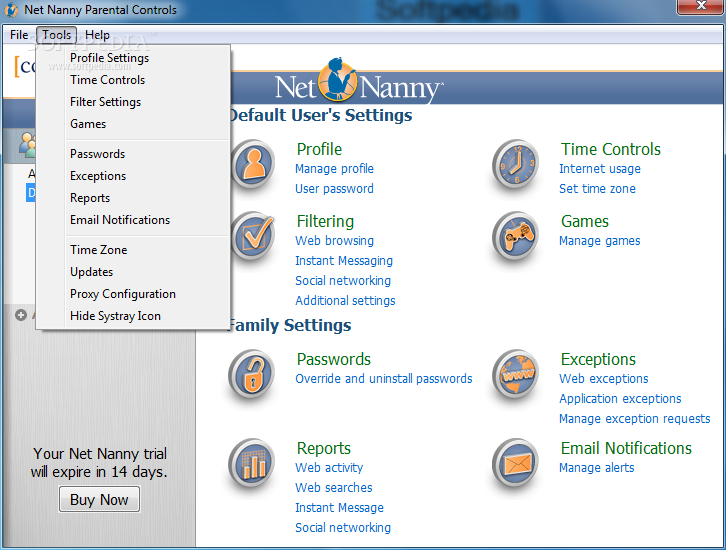Click the Filtering heading

[x=325, y=221]
